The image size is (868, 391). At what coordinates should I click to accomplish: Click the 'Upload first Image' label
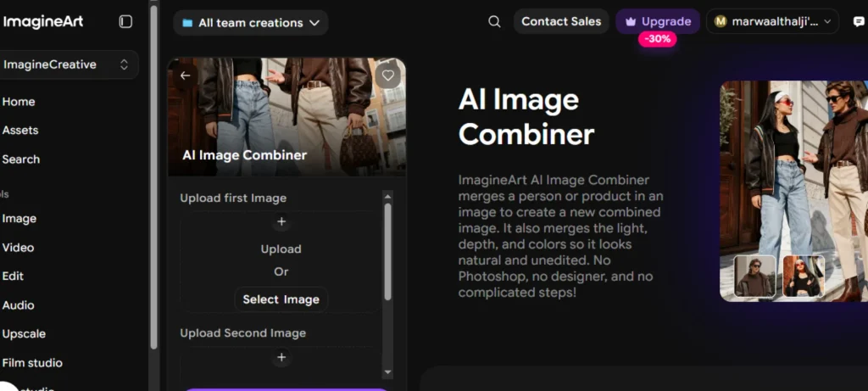(x=233, y=198)
